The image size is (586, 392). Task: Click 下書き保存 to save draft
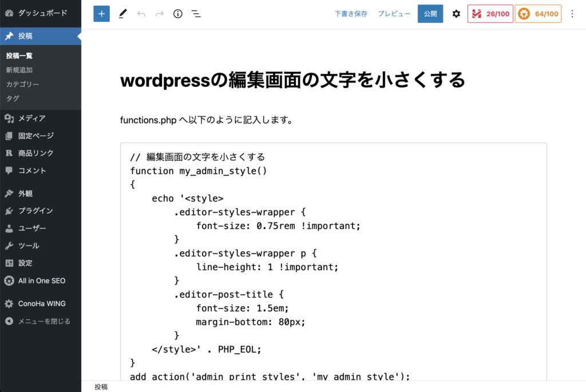pyautogui.click(x=351, y=14)
